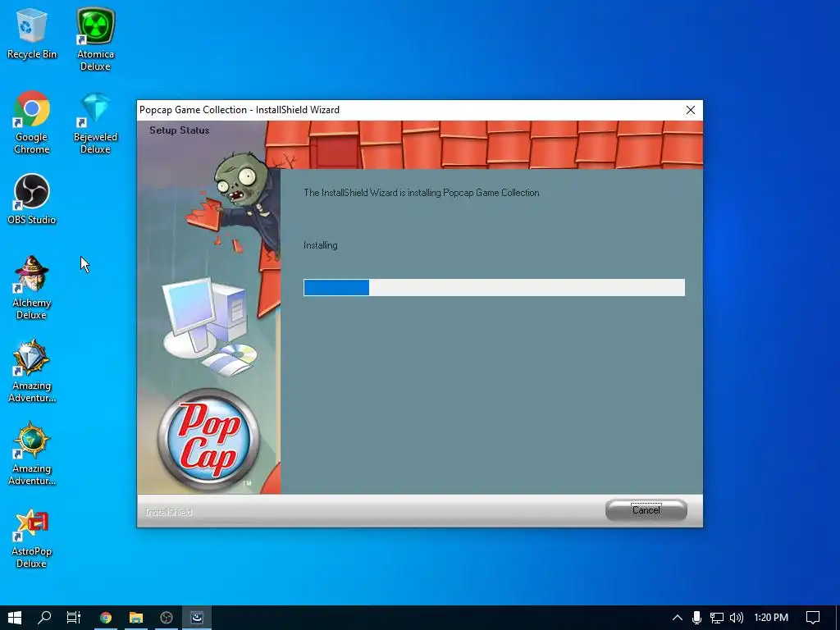Open the Recycle Bin desktop icon
The width and height of the screenshot is (840, 630).
pyautogui.click(x=32, y=33)
